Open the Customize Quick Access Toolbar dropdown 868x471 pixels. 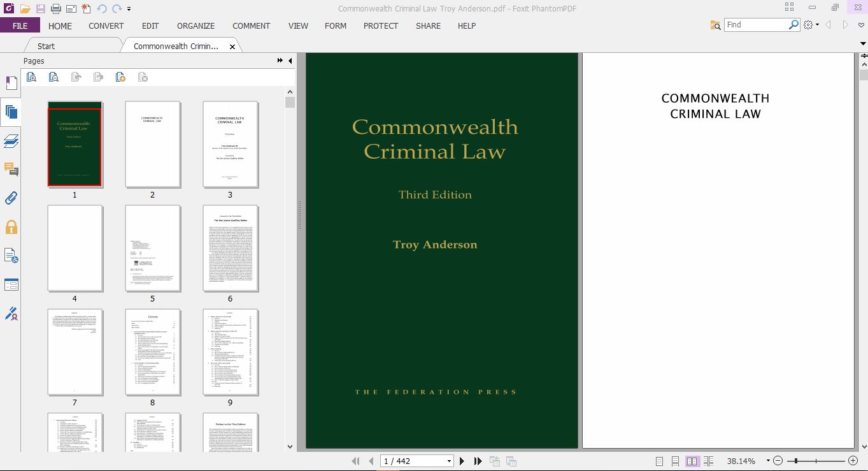click(x=129, y=10)
